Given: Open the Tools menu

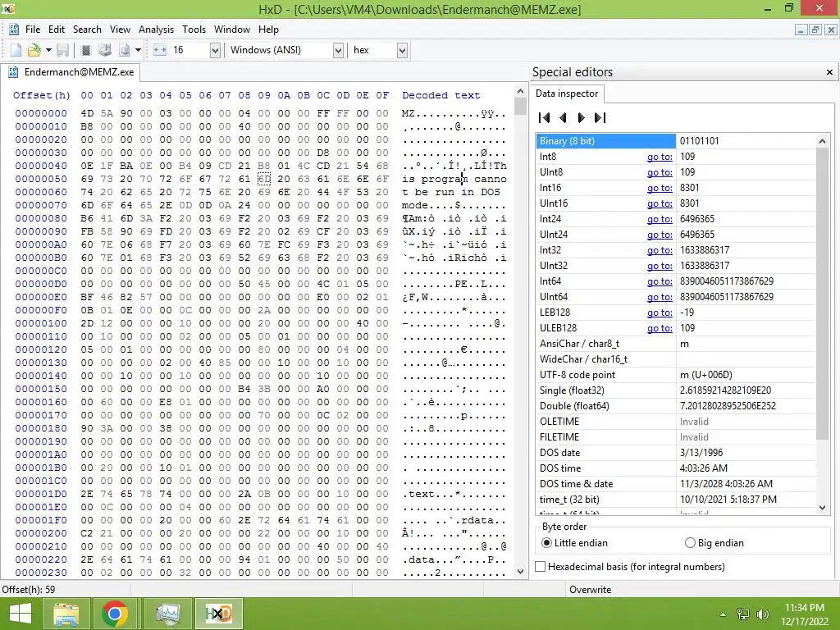Looking at the screenshot, I should (x=194, y=30).
